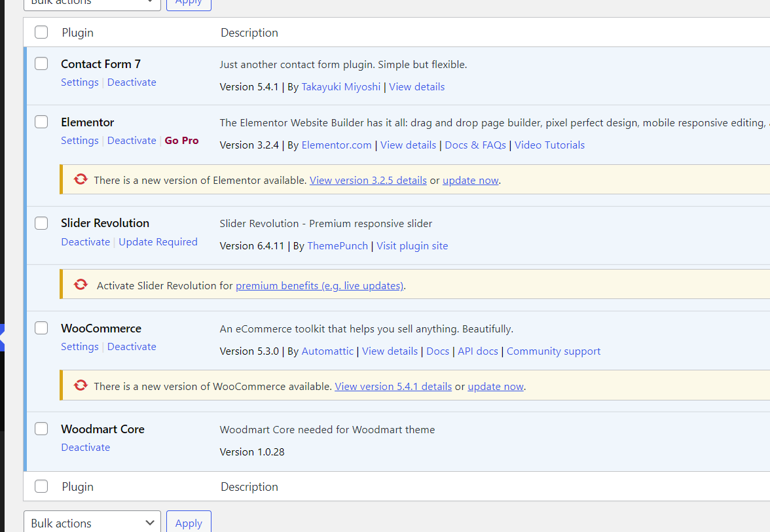This screenshot has width=770, height=532.
Task: View WooCommerce version 5.4.1 details
Action: tap(394, 387)
